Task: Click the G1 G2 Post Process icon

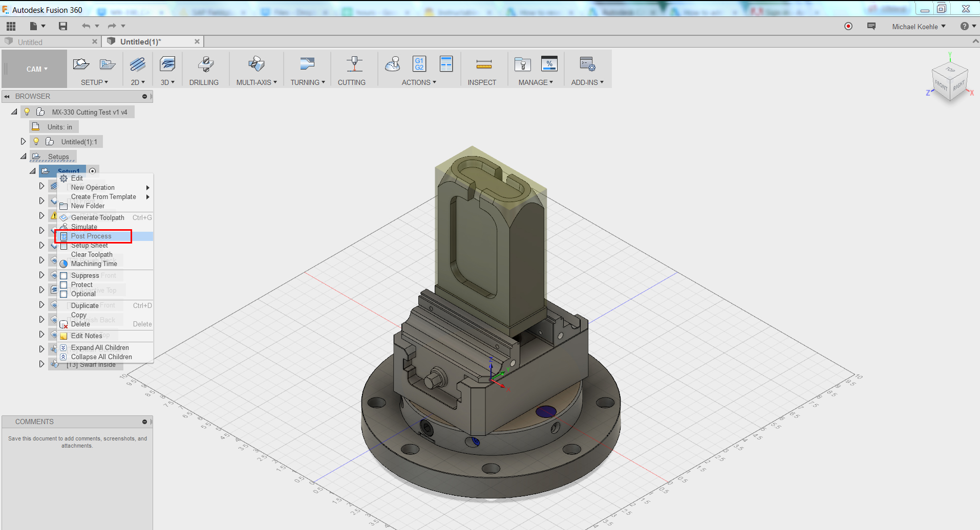Action: pos(419,64)
